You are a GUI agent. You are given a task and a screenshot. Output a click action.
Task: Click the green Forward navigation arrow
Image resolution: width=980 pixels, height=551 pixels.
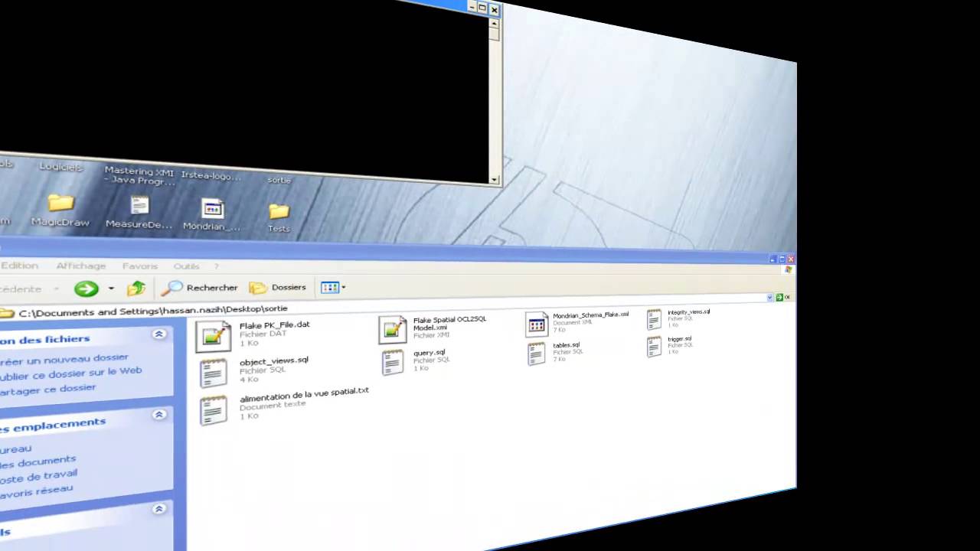point(86,289)
